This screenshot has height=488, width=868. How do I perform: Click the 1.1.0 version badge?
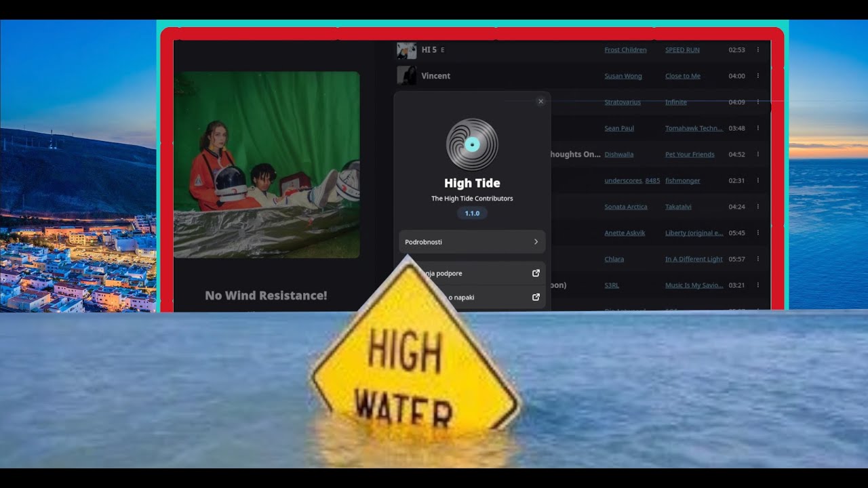(472, 213)
